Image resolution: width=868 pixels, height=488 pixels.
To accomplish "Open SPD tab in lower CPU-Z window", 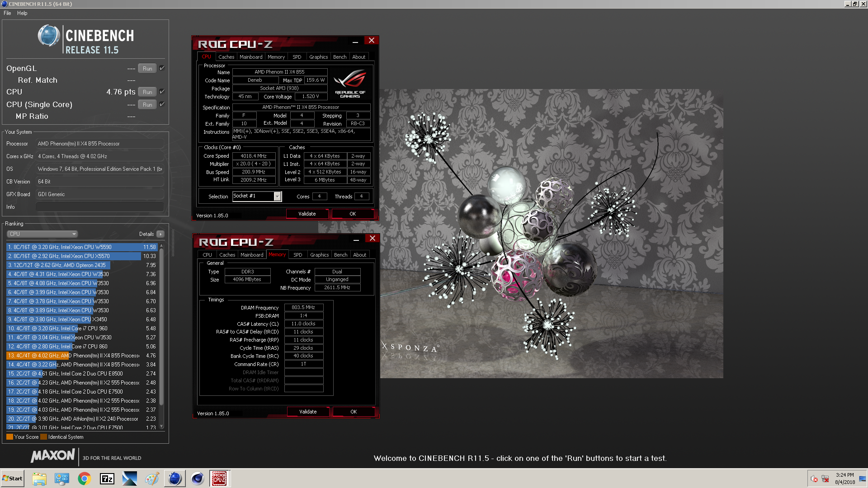I will [297, 255].
